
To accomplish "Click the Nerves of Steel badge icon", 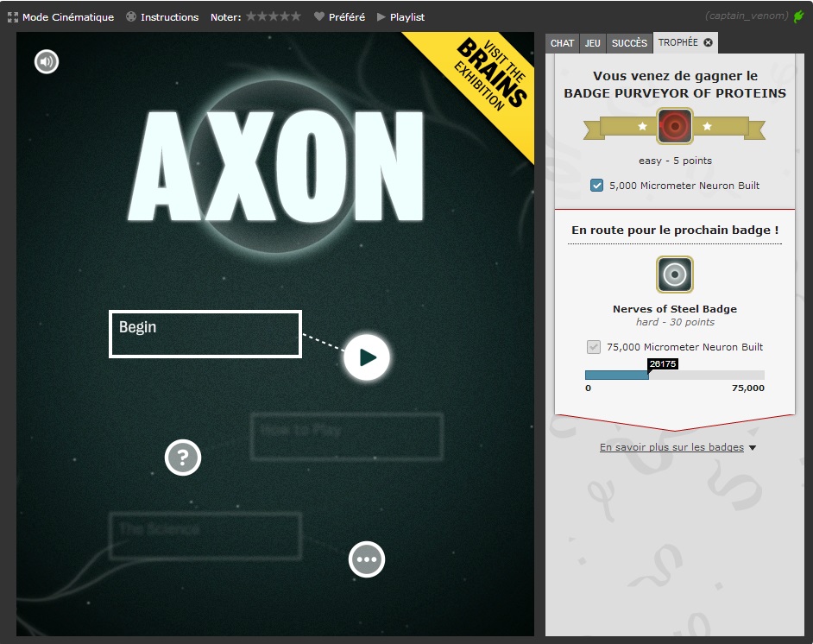I will (x=674, y=275).
